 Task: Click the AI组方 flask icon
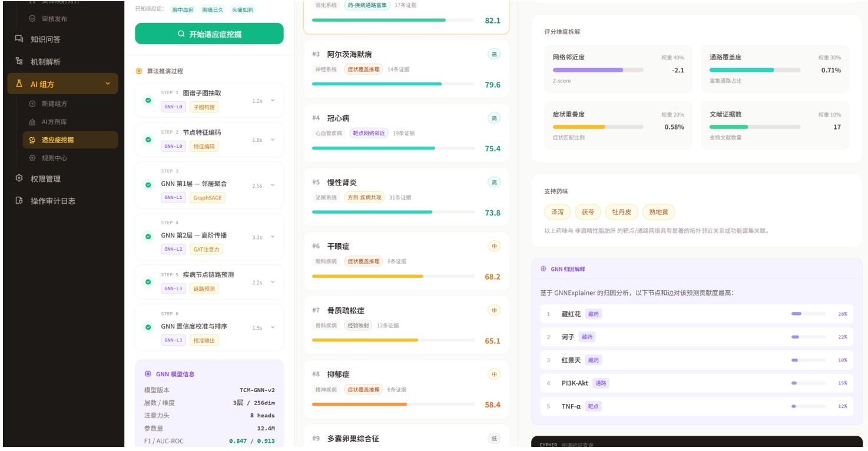(x=19, y=84)
